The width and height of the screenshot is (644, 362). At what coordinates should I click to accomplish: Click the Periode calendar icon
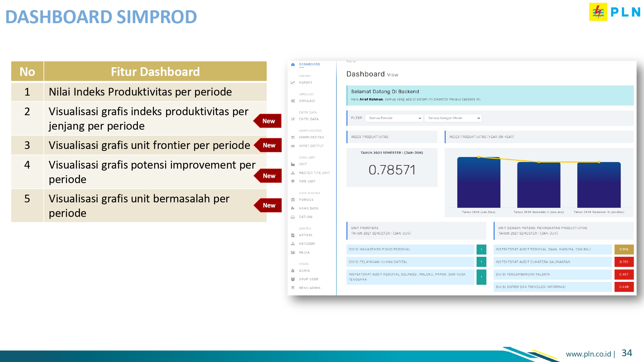[x=293, y=200]
